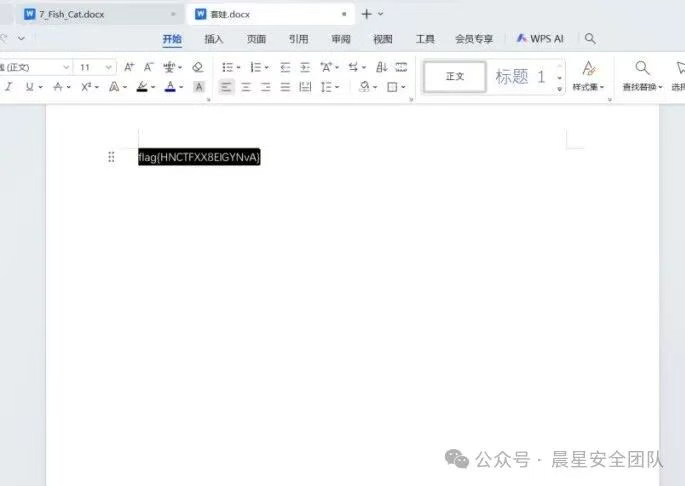Switch to the 插入 ribbon tab
The width and height of the screenshot is (685, 486).
(214, 39)
